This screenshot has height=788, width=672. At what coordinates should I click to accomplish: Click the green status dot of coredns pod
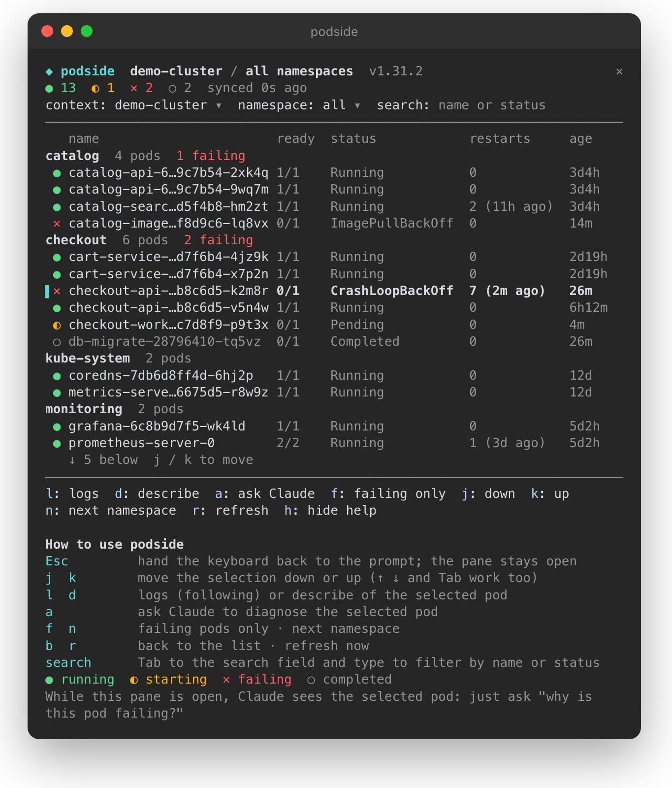pos(57,376)
